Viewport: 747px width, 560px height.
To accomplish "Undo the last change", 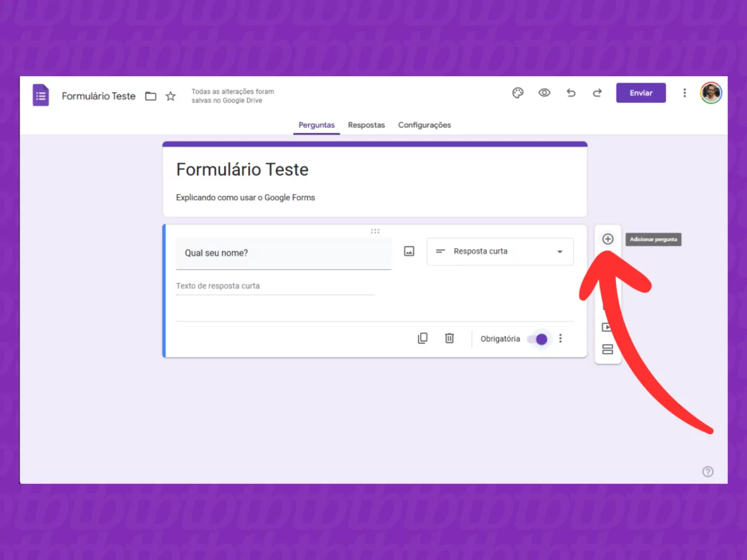I will pyautogui.click(x=571, y=93).
